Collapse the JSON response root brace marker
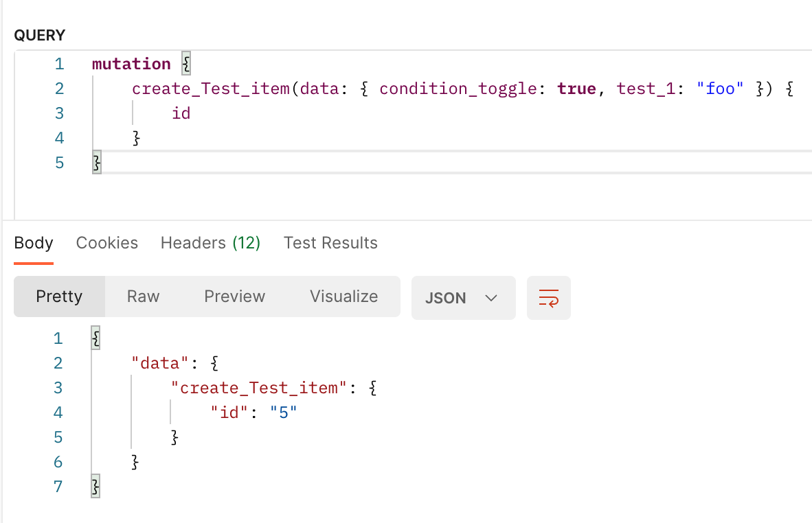Viewport: 812px width, 523px height. (95, 338)
